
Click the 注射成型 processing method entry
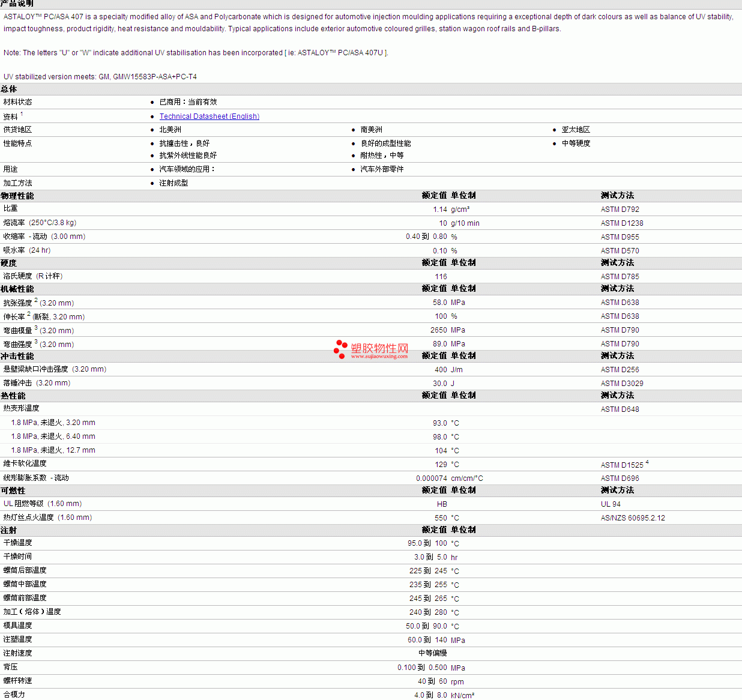click(174, 183)
